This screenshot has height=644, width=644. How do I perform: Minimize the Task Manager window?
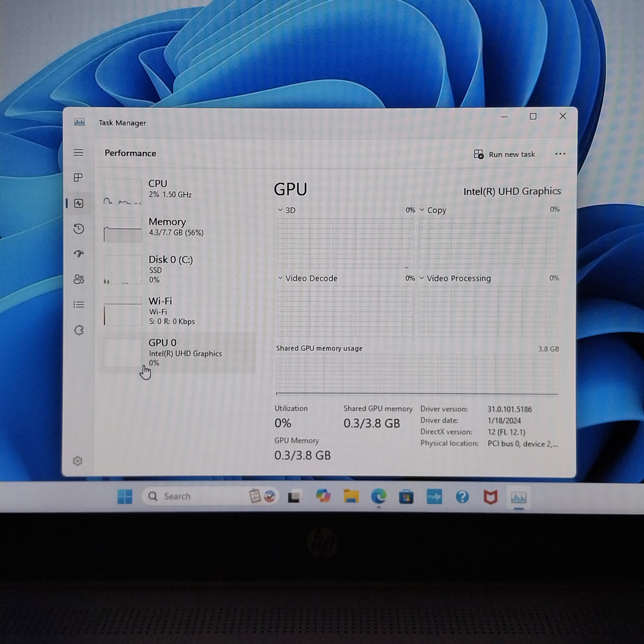[x=504, y=116]
